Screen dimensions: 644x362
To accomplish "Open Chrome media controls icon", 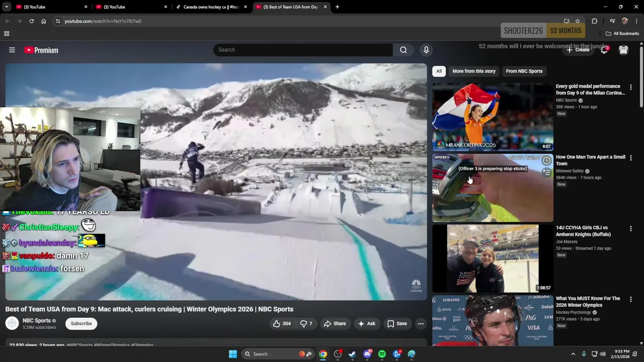I will tap(612, 21).
